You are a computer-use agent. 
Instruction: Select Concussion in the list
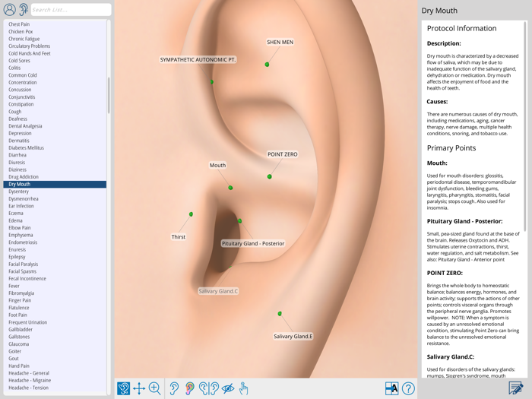[x=55, y=90]
